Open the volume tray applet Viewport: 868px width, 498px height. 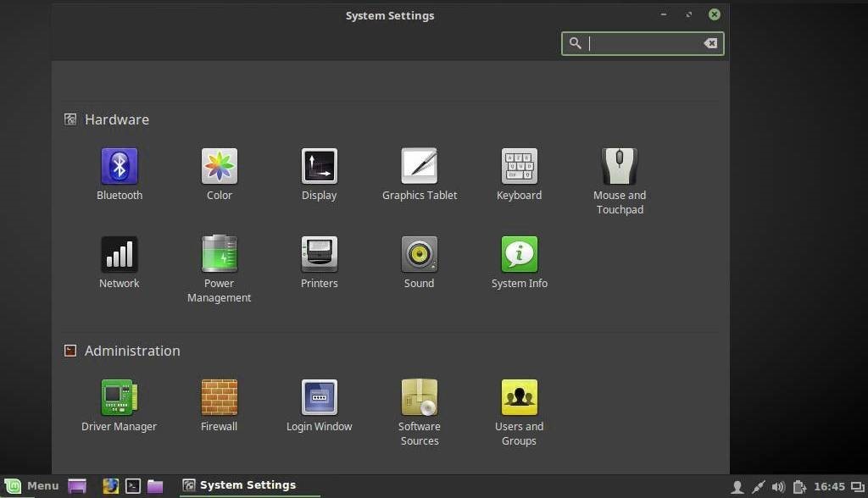pyautogui.click(x=778, y=486)
